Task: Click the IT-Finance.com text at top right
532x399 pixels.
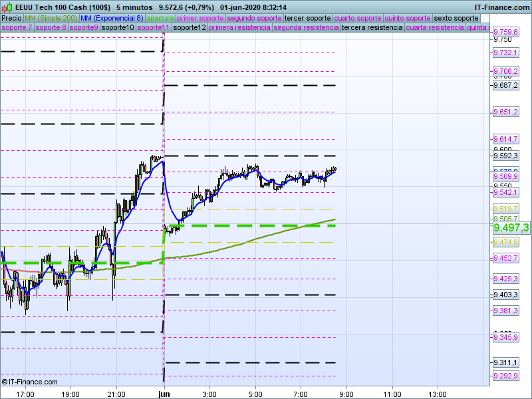Action: pyautogui.click(x=502, y=7)
